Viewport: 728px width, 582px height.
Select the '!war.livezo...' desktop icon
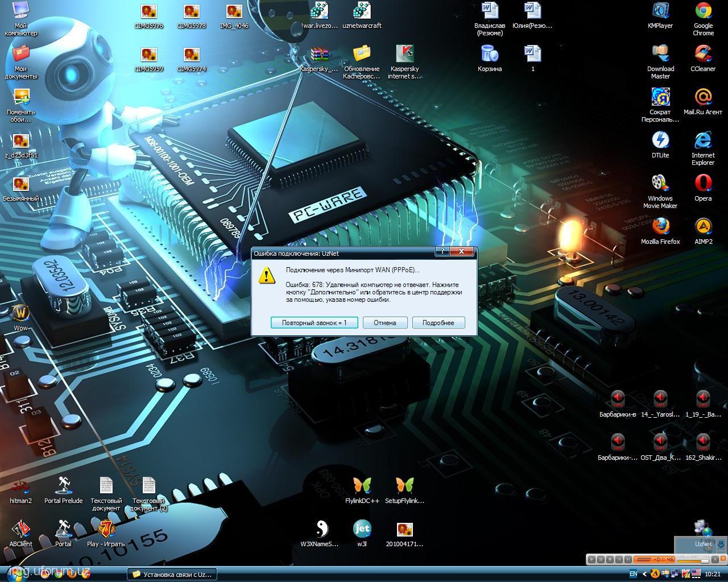[x=320, y=16]
